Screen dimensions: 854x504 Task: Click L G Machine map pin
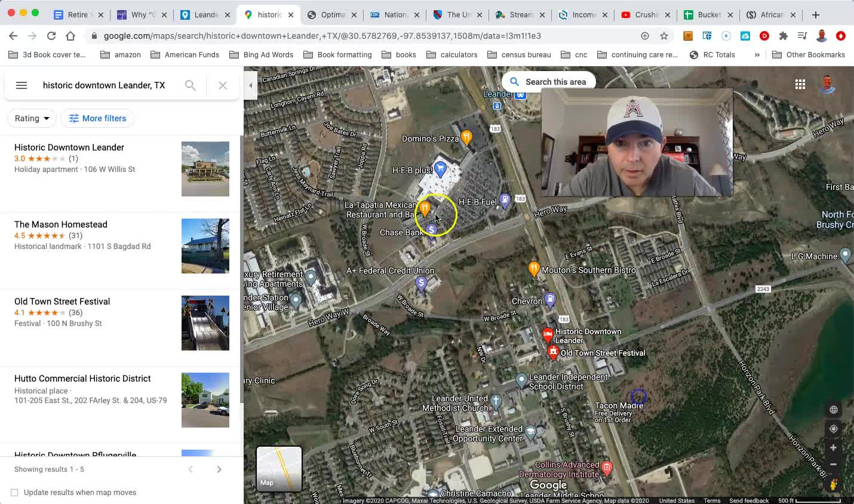[845, 256]
